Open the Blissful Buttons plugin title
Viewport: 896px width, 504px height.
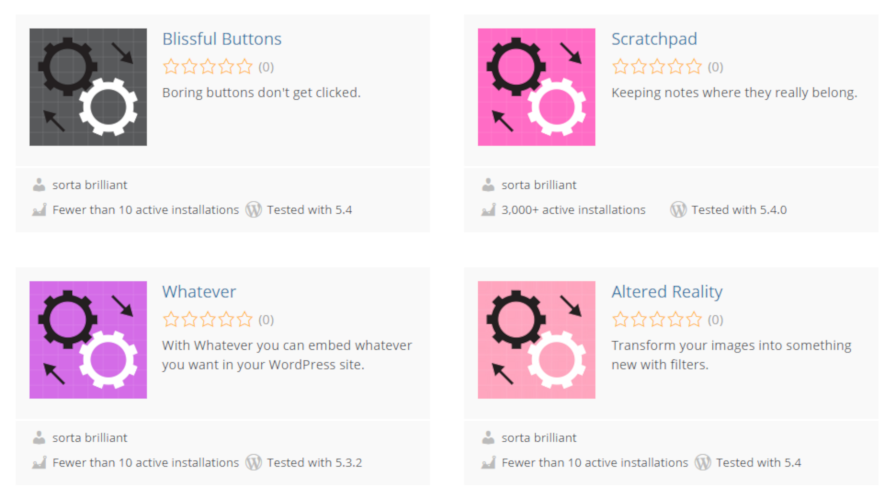tap(222, 39)
